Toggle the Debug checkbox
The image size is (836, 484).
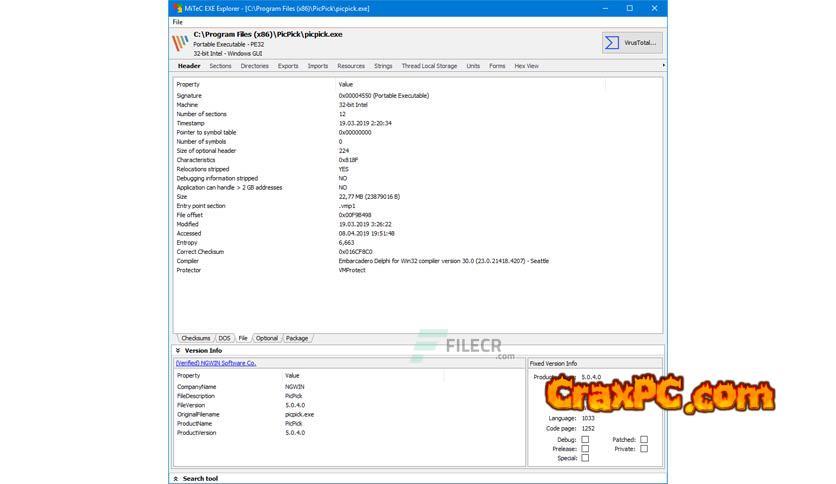click(585, 439)
